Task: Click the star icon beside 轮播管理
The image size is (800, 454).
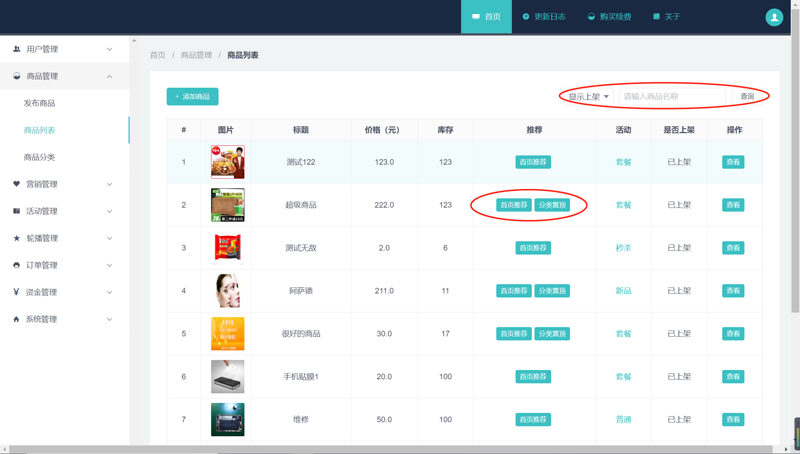Action: click(16, 238)
